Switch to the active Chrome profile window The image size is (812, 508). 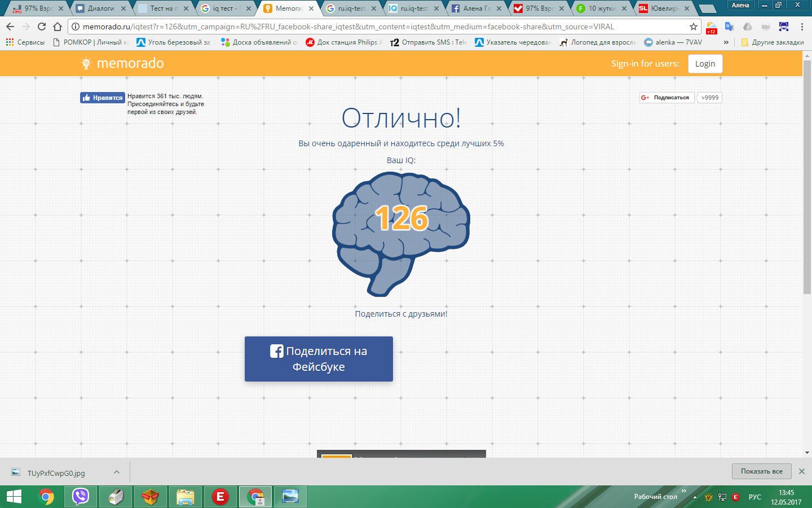(255, 497)
